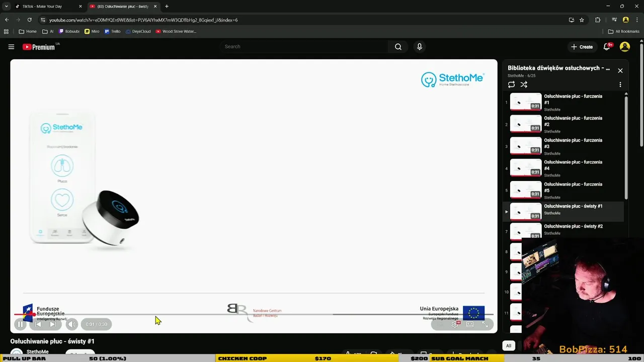Play 'Osłuchiwanie płuc - furczenia #1'
The image size is (644, 362).
[563, 102]
